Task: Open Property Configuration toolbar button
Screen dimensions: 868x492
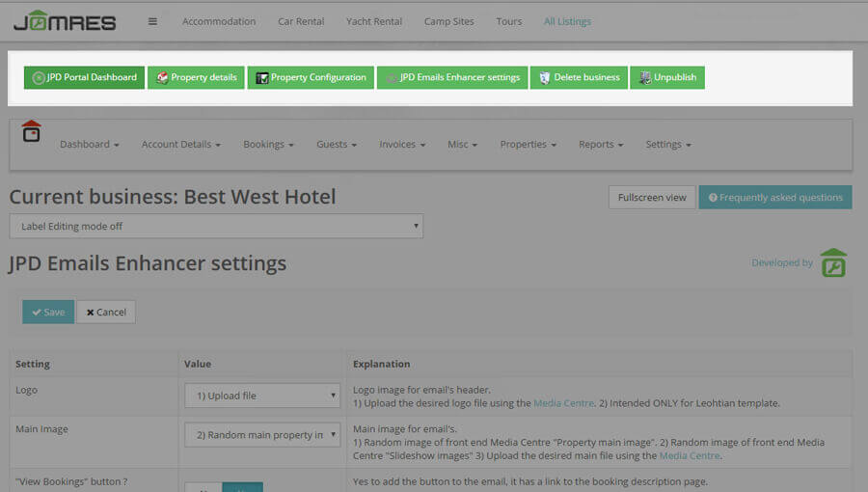Action: pyautogui.click(x=311, y=77)
